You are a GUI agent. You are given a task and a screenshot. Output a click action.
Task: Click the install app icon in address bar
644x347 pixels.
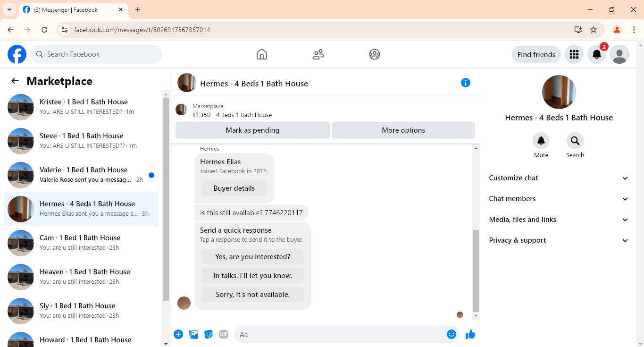point(578,30)
